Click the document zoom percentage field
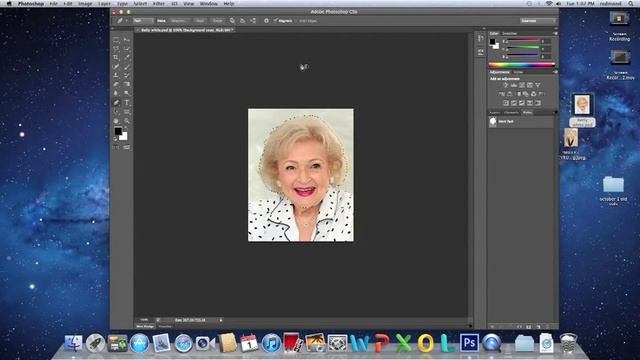Viewport: 640px width, 360px height. [x=144, y=320]
